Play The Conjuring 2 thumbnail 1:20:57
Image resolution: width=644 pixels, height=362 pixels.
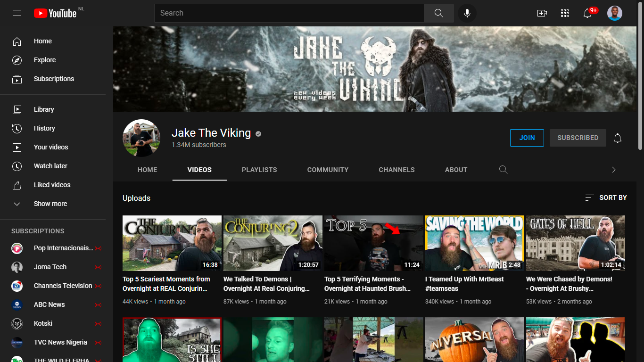tap(273, 243)
